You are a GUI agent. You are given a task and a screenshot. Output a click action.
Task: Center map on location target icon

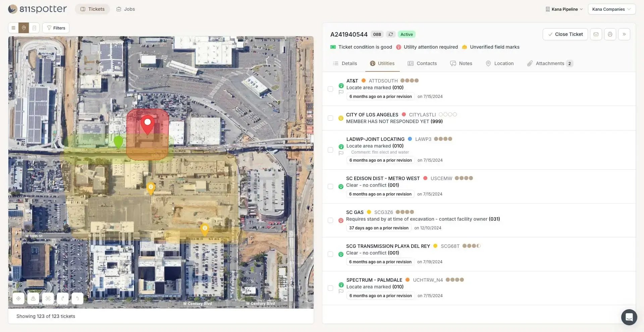click(x=18, y=298)
